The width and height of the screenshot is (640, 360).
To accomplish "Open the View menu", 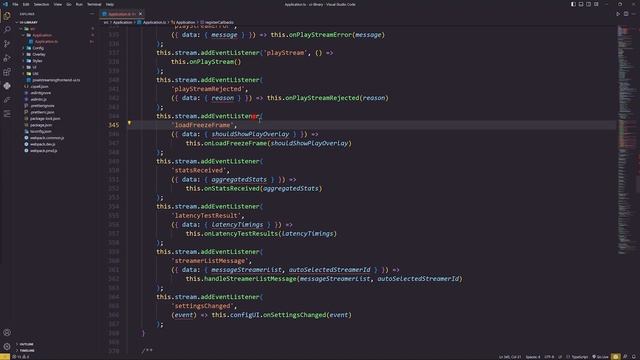I will tap(58, 4).
